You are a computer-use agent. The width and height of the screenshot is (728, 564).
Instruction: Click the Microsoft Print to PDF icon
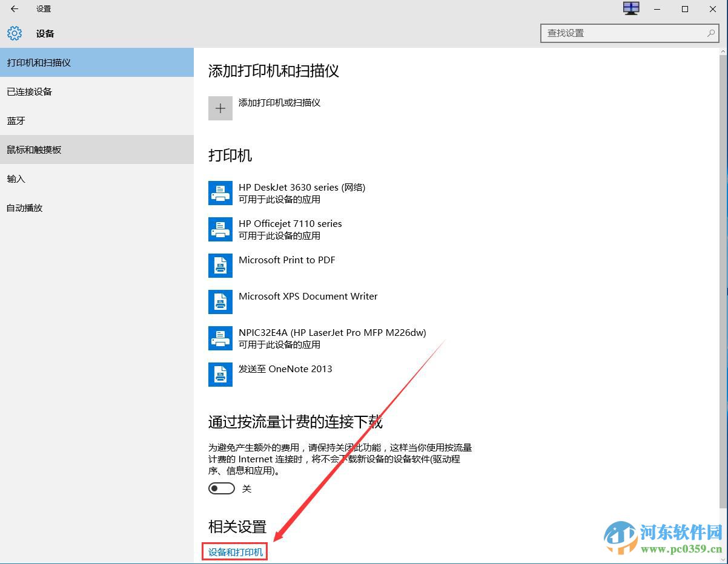pos(220,265)
